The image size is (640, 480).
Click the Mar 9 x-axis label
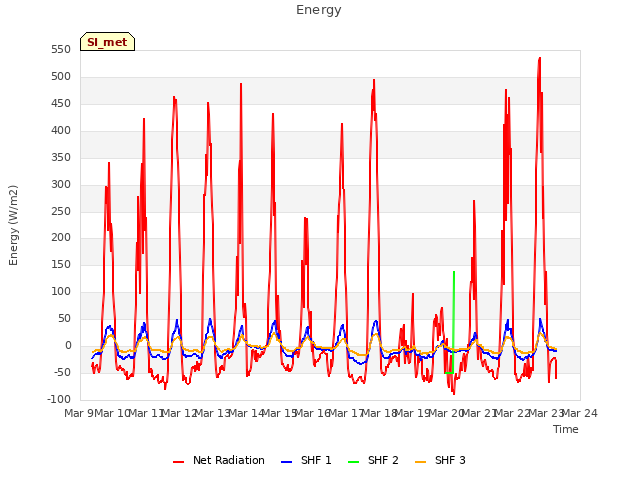pos(79,413)
